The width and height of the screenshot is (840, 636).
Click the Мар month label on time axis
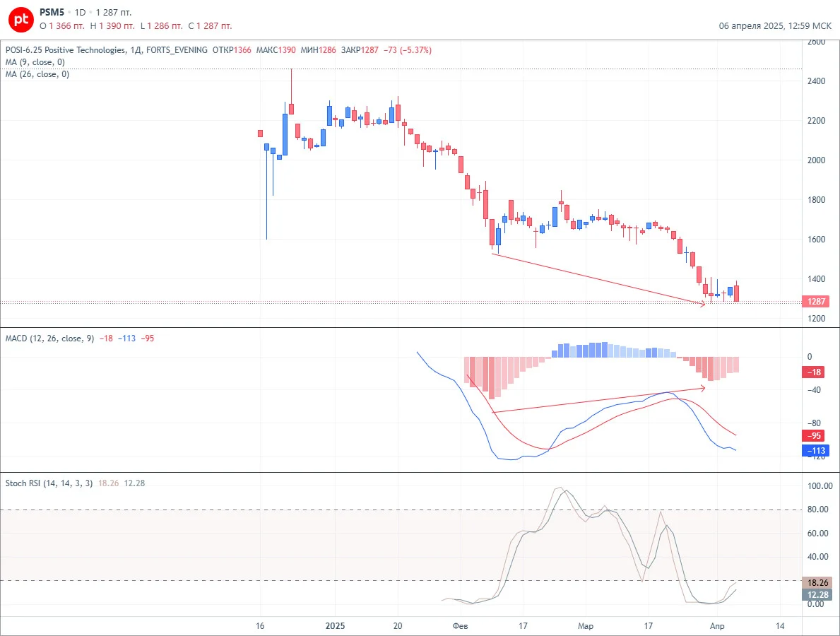(586, 626)
